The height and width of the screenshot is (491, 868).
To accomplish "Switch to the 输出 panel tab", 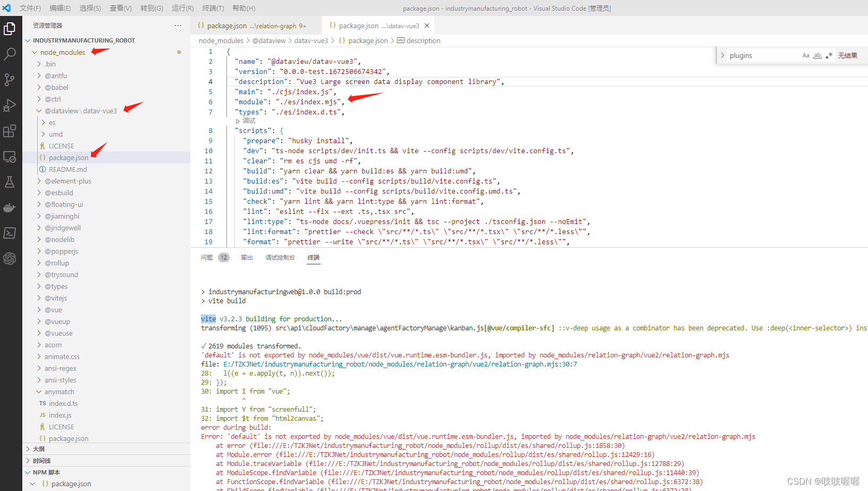I will [x=247, y=257].
